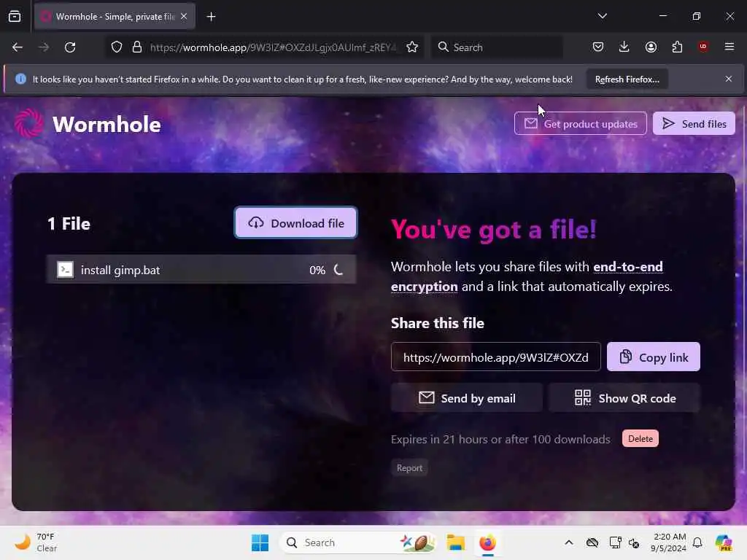
Task: Click the notification info icon
Action: (20, 79)
